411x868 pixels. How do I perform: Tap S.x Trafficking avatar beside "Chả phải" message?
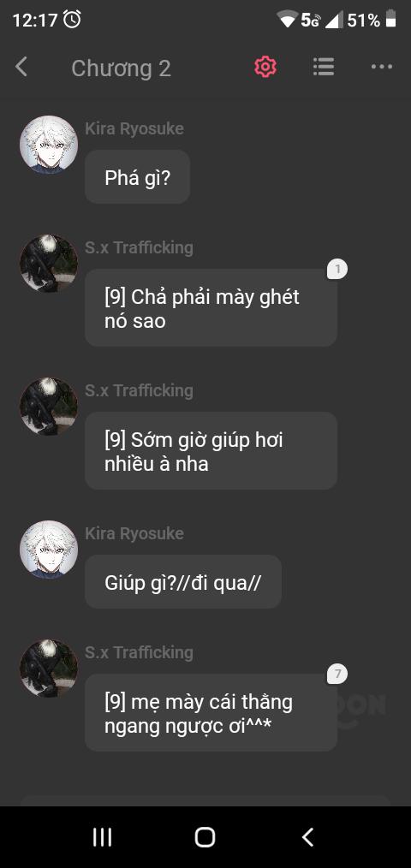[49, 264]
